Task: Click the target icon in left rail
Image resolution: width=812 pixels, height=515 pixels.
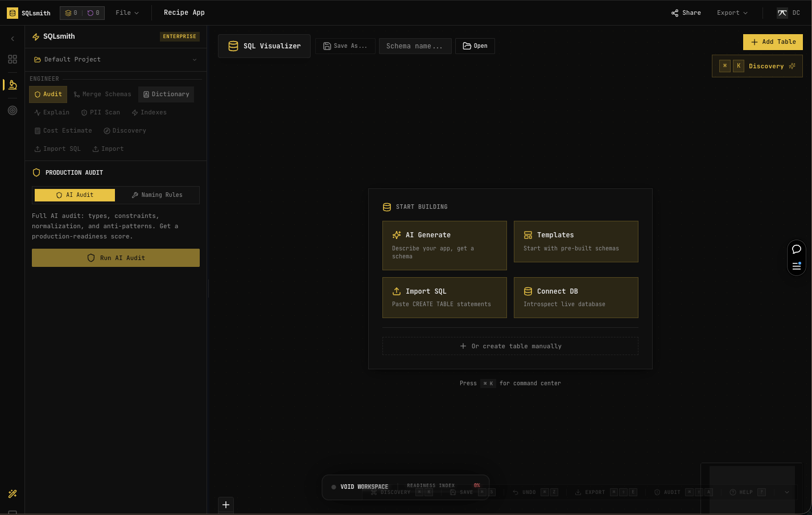Action: click(x=13, y=110)
